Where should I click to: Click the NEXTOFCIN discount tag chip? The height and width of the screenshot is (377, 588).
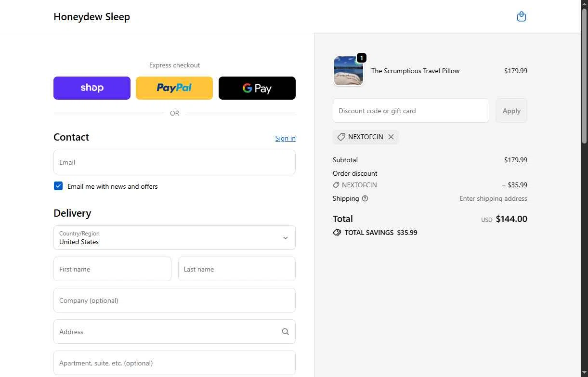366,137
